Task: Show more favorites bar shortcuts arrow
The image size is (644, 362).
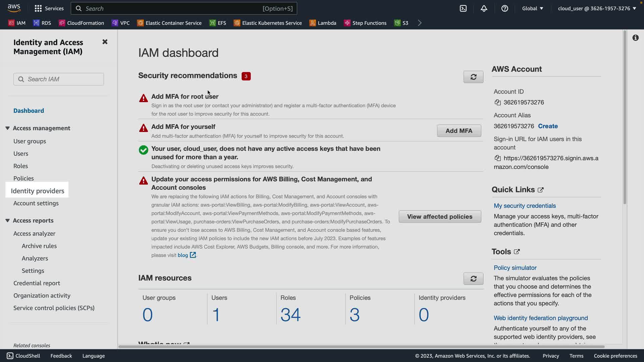Action: [420, 23]
